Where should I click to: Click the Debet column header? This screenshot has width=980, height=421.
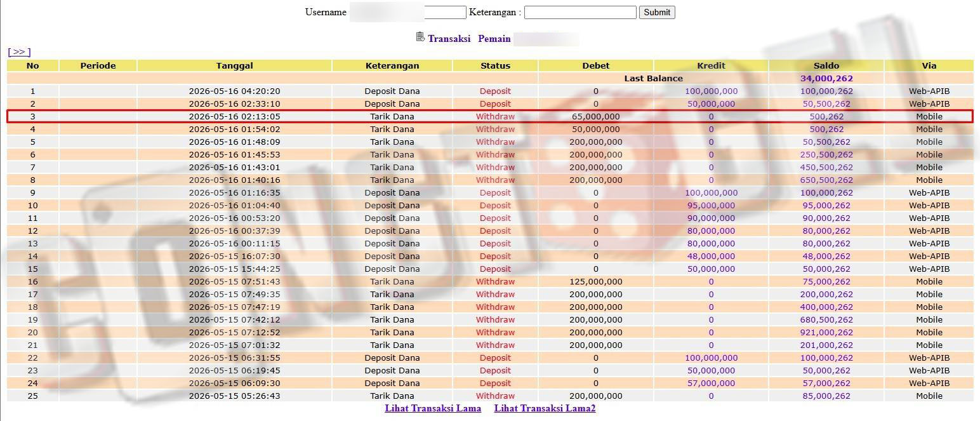pos(595,65)
